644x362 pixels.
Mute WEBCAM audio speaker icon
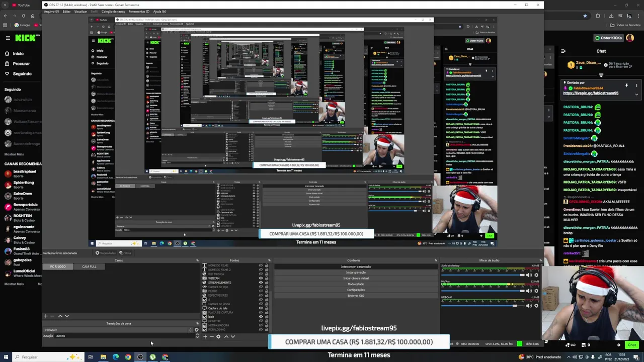point(529,306)
